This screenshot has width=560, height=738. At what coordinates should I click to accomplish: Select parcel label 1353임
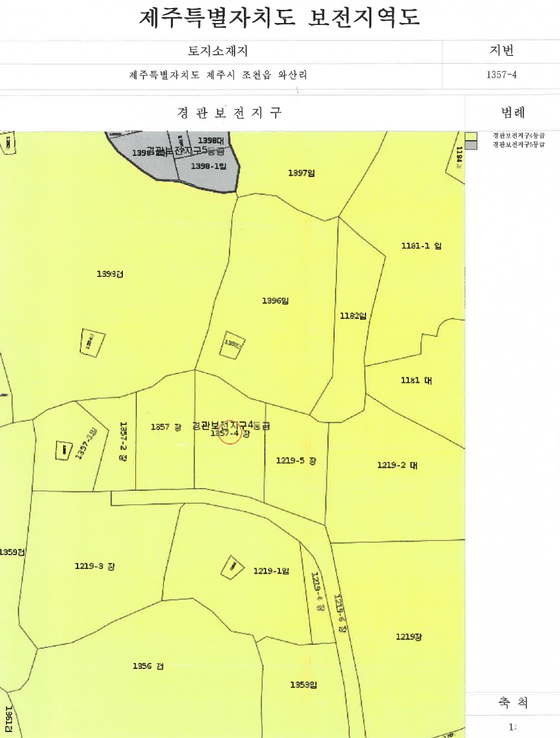(x=303, y=685)
